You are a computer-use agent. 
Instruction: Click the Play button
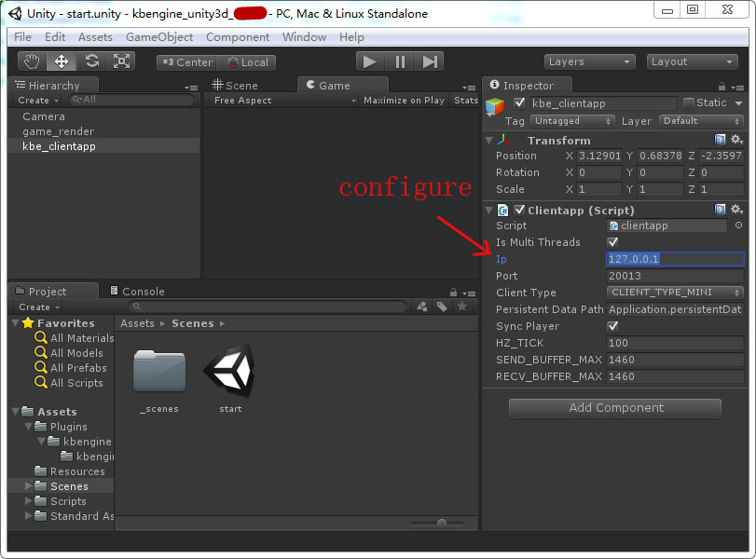pos(370,61)
